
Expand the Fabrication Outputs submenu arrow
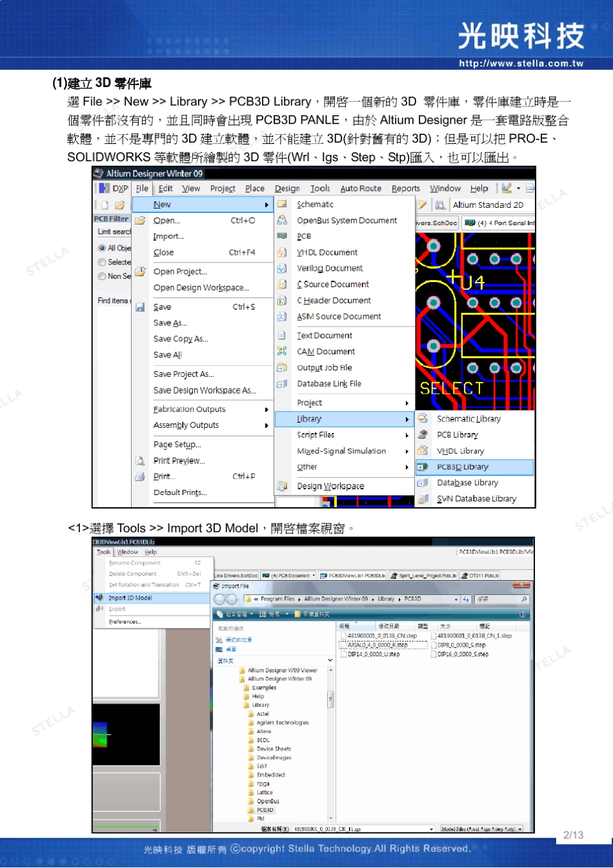[266, 409]
